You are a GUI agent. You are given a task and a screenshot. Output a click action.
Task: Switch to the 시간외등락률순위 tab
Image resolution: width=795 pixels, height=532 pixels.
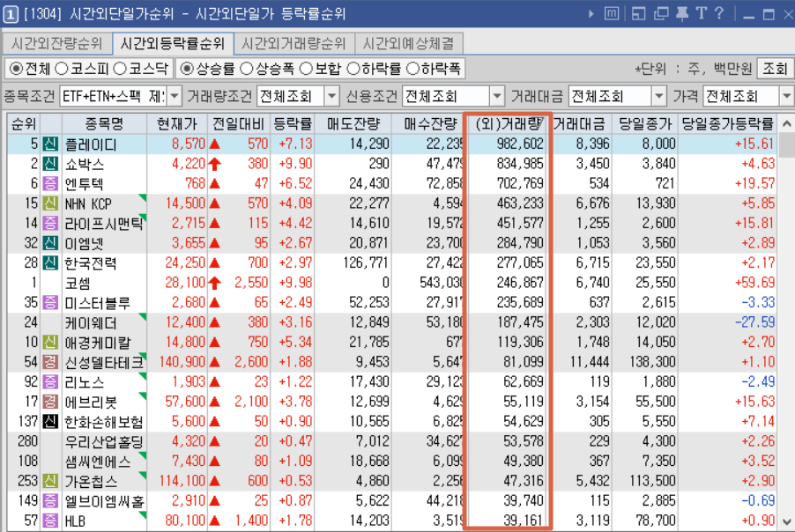pyautogui.click(x=173, y=43)
